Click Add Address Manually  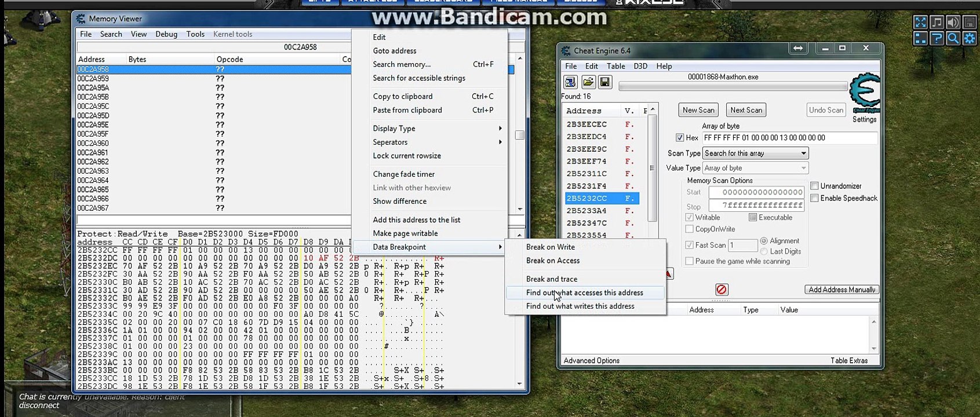pyautogui.click(x=842, y=290)
